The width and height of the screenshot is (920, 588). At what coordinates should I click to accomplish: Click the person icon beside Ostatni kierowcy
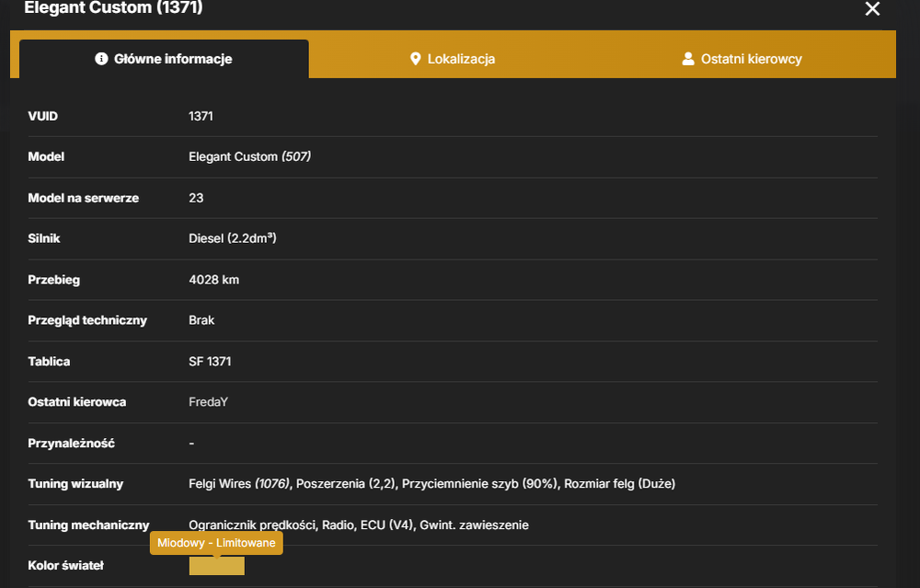point(688,59)
